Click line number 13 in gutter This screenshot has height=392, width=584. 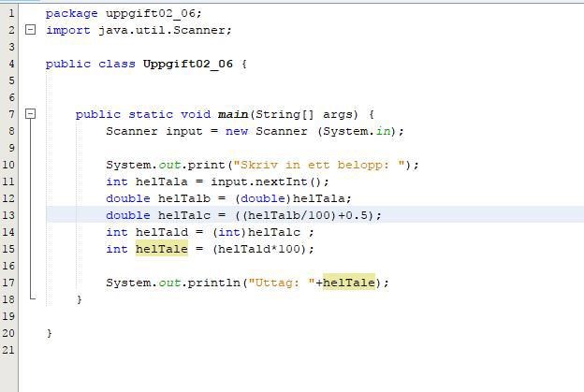click(9, 215)
